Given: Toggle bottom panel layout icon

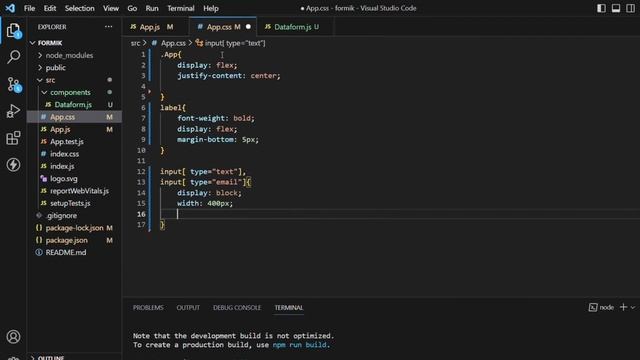Looking at the screenshot, I should (616, 8).
